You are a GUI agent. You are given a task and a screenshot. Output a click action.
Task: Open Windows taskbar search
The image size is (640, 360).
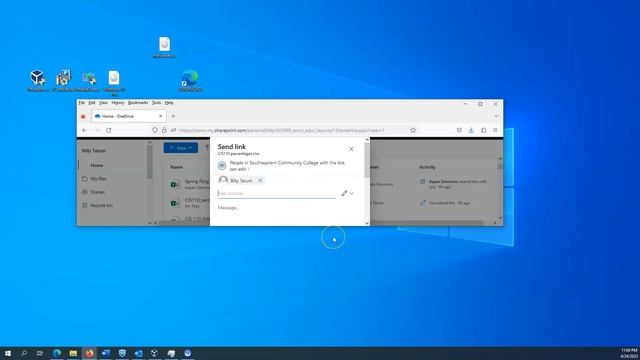(24, 353)
